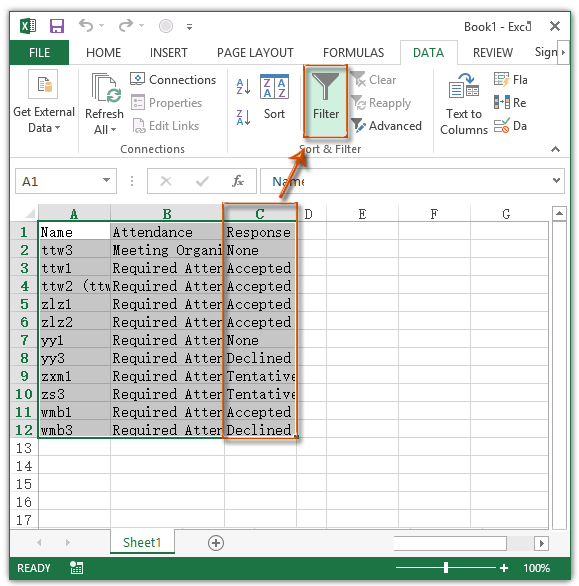Click the Filter funnel icon
This screenshot has height=586, width=579.
click(325, 87)
